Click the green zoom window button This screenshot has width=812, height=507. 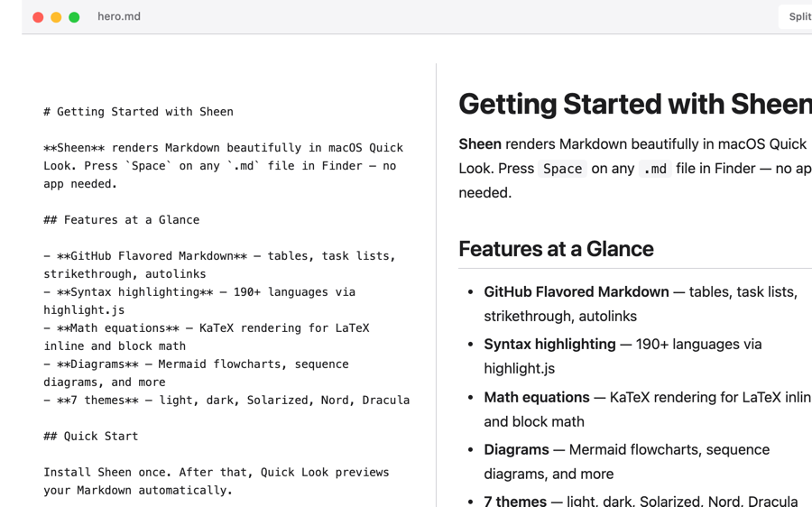tap(74, 17)
